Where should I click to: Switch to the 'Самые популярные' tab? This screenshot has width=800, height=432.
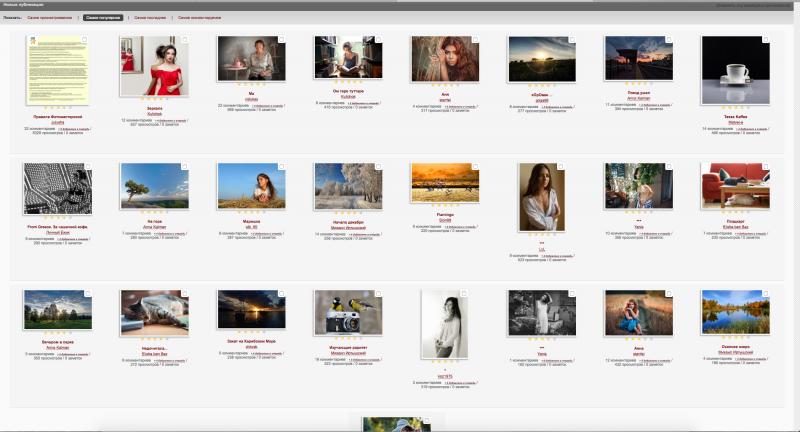tap(103, 17)
